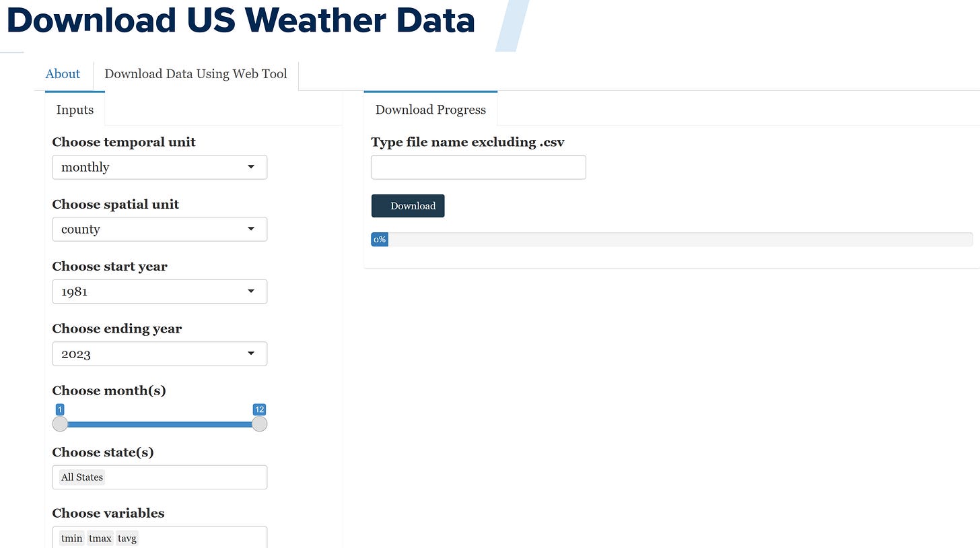Image resolution: width=980 pixels, height=548 pixels.
Task: Open the temporal unit dropdown showing monthly
Action: pyautogui.click(x=159, y=167)
